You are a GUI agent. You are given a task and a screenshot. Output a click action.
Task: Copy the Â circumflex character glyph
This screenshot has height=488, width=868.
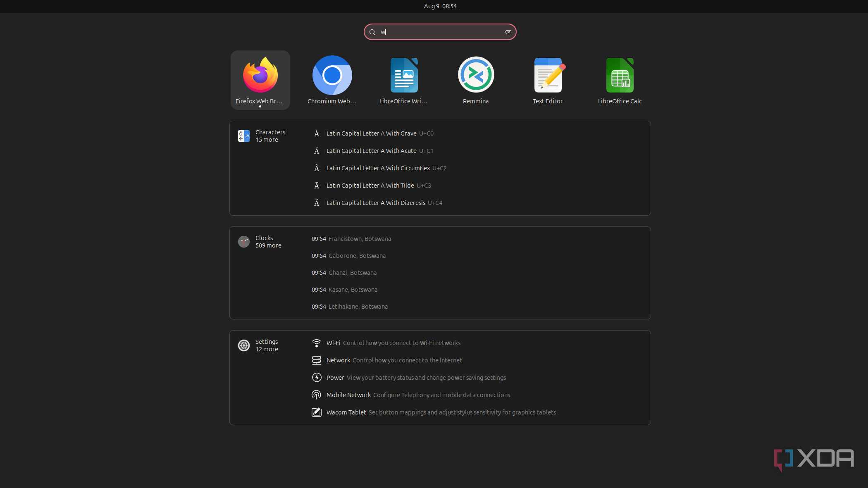(317, 168)
